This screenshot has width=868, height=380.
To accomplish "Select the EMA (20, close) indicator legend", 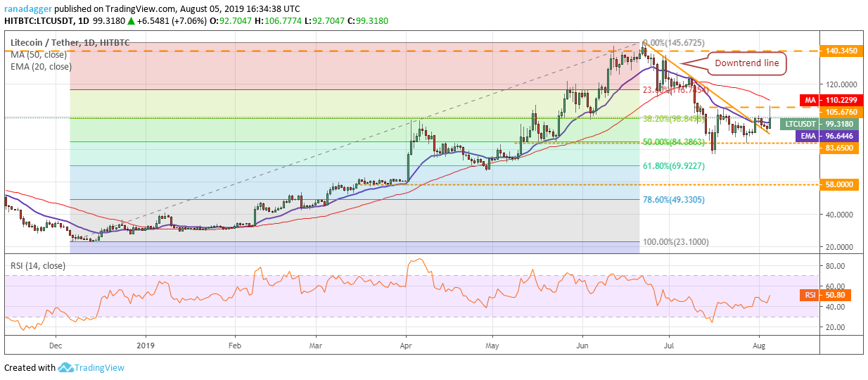I will [41, 67].
